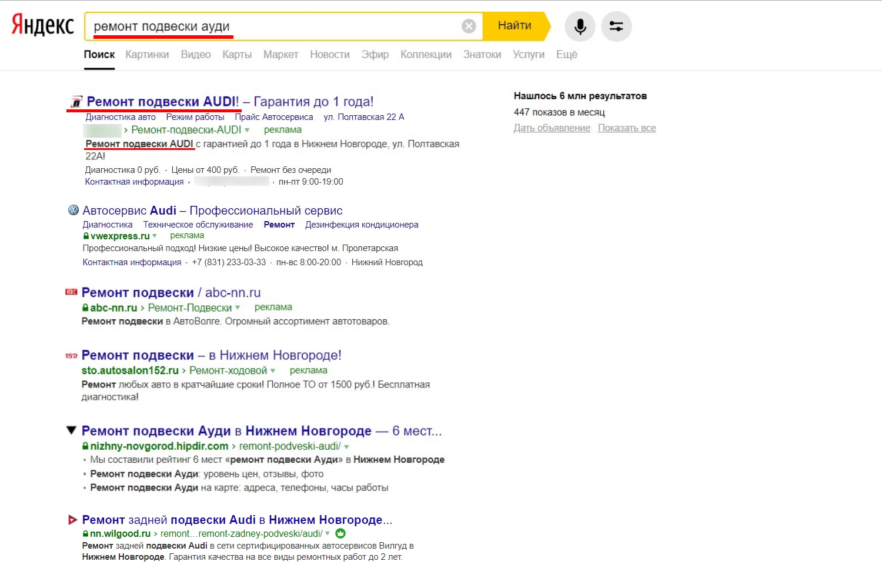Go to the Новости tab
The height and width of the screenshot is (588, 882).
click(x=330, y=55)
